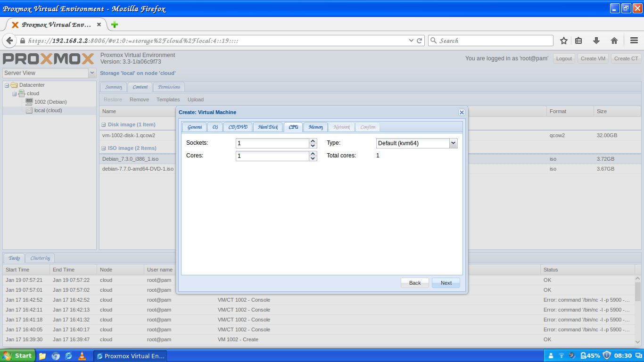Go to the Firefox home page icon
Image resolution: width=644 pixels, height=362 pixels.
[x=614, y=41]
